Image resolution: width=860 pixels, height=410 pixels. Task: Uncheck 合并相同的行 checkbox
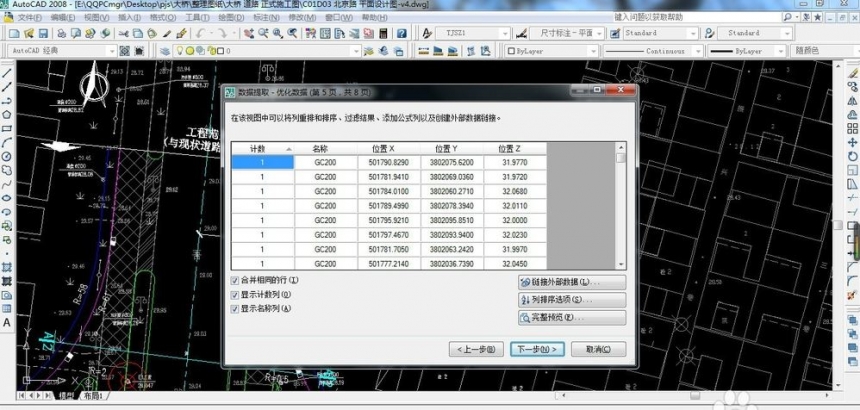[235, 281]
